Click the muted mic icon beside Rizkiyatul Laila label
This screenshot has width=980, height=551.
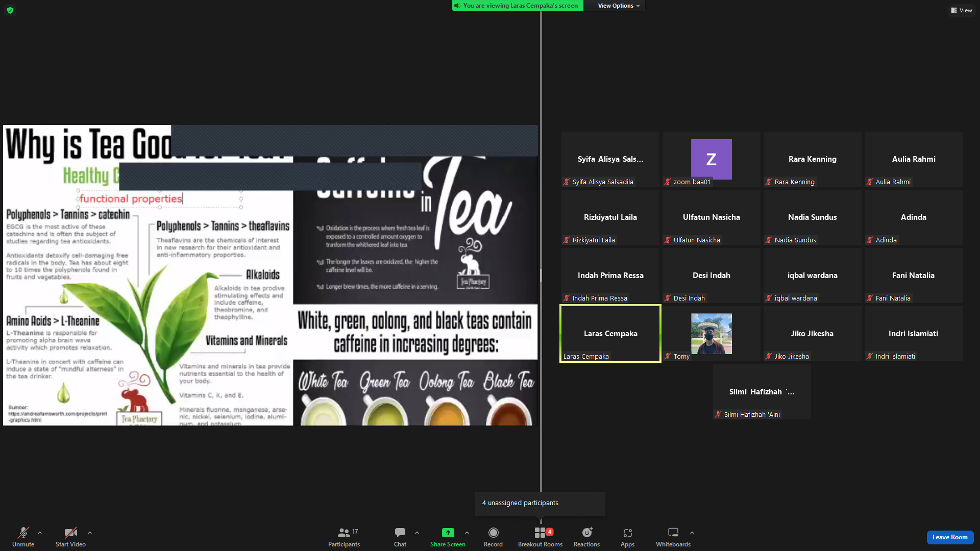(567, 240)
